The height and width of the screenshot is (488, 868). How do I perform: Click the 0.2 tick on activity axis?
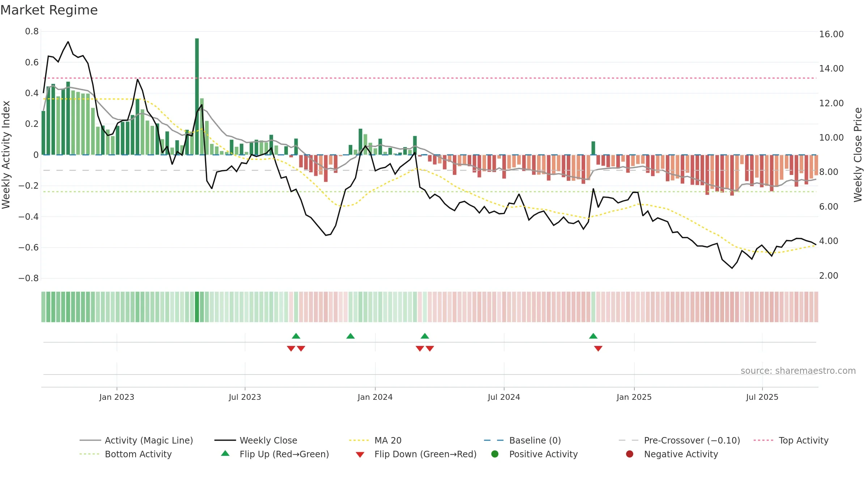32,124
